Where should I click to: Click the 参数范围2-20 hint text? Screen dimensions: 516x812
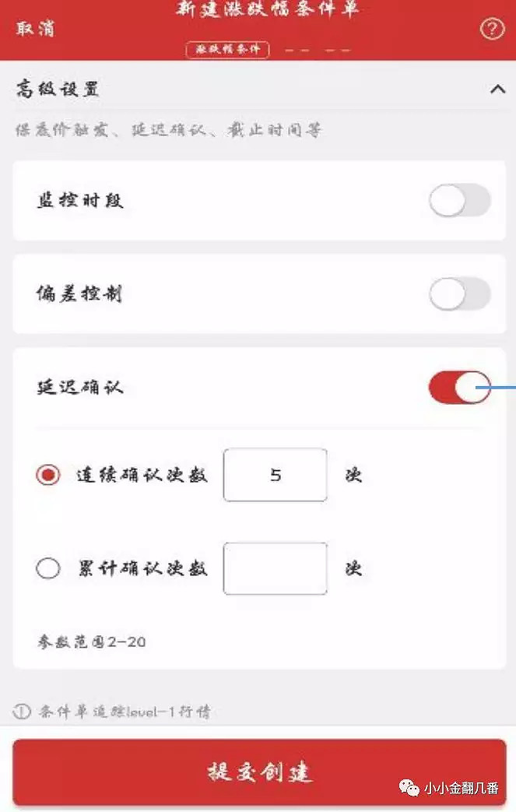(x=91, y=642)
